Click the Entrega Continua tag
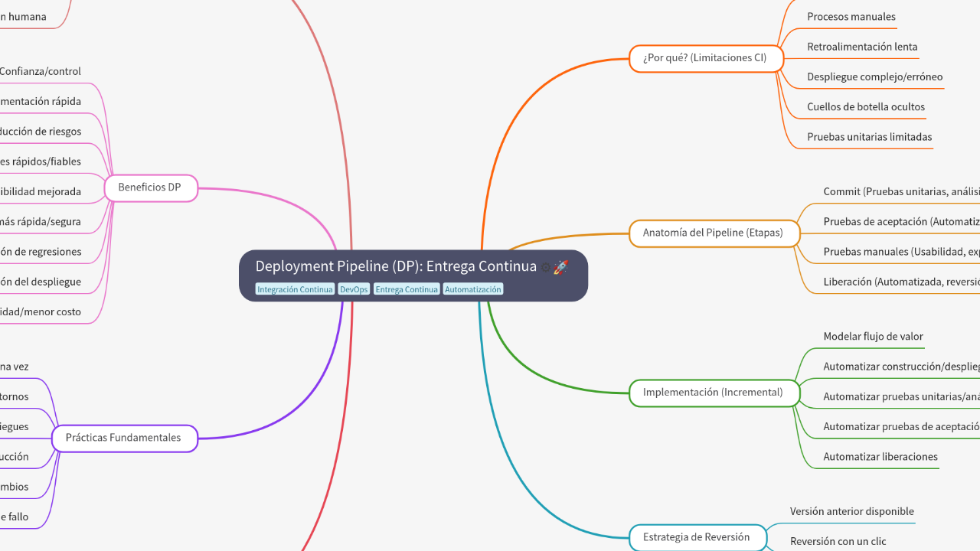 [407, 289]
